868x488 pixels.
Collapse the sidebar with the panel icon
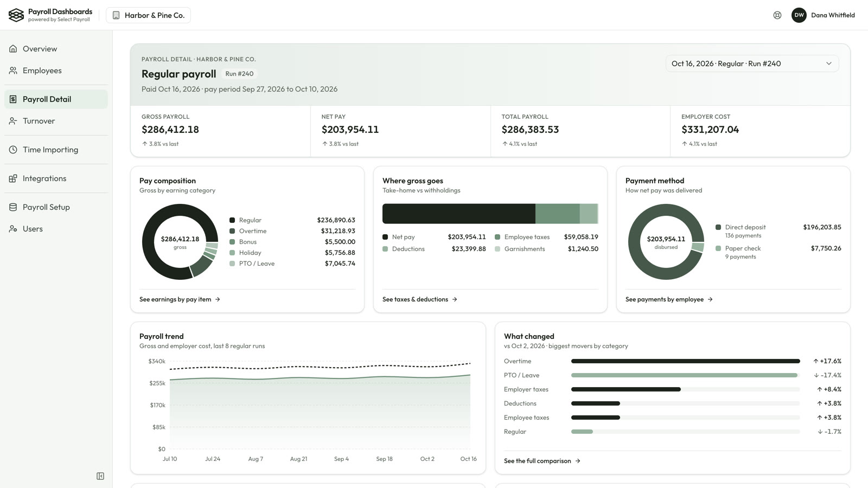tap(100, 476)
